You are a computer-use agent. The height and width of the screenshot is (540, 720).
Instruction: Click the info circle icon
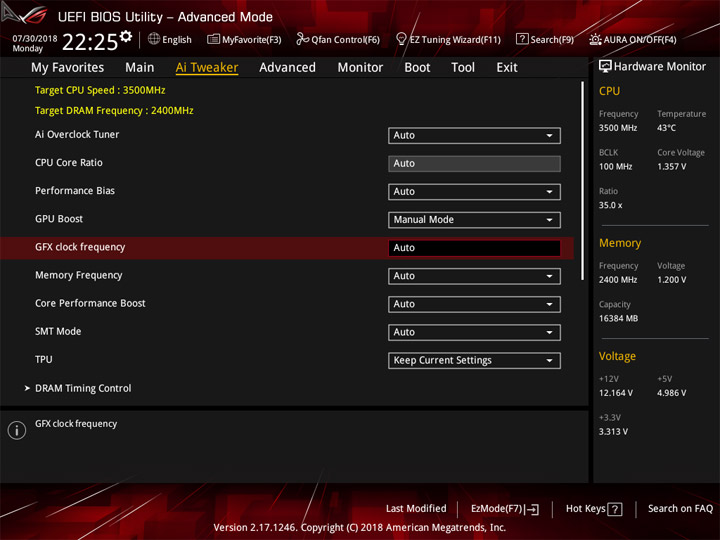17,430
